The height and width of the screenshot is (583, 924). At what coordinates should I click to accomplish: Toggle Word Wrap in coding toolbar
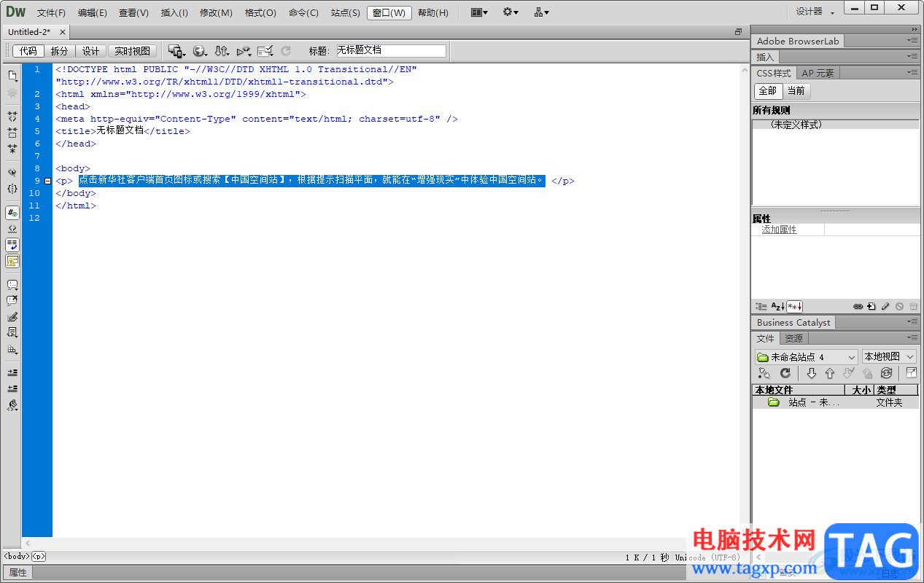point(12,245)
